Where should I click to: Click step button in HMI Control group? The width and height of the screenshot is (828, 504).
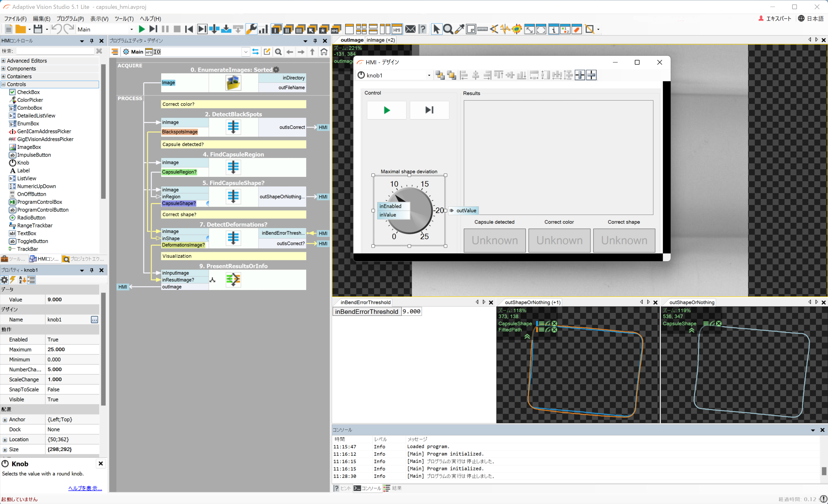tap(429, 110)
